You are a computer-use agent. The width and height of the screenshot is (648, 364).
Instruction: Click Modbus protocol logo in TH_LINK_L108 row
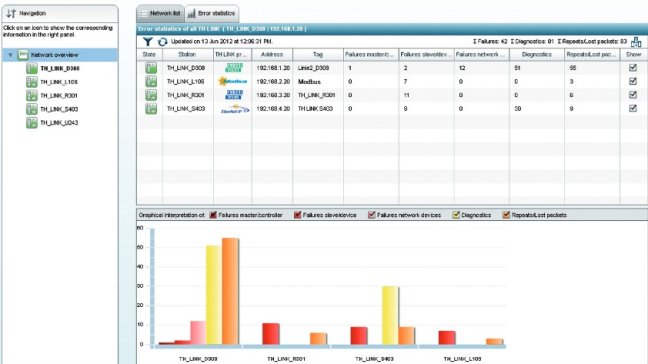pos(233,81)
